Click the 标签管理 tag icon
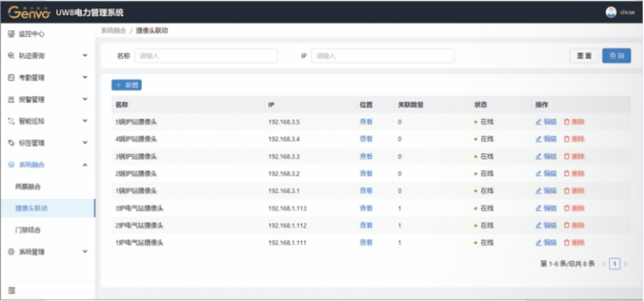Viewport: 644px width, 301px height. (12, 142)
